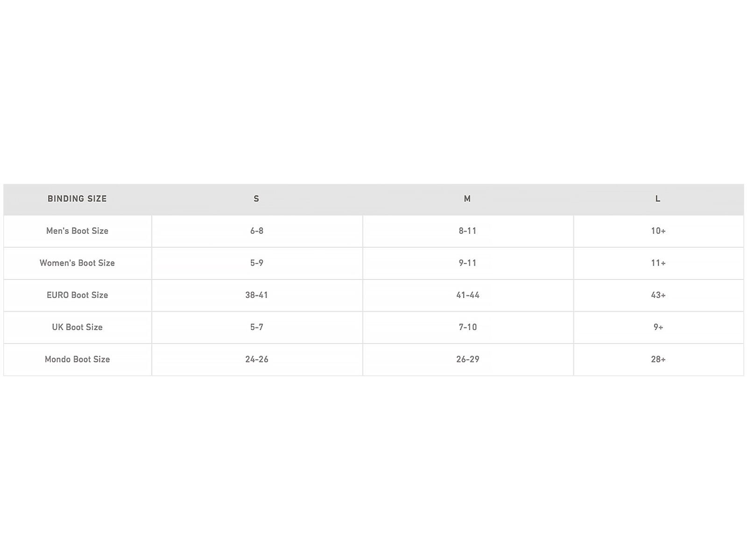
Task: Click the Women's Boot Size row label
Action: tap(77, 263)
